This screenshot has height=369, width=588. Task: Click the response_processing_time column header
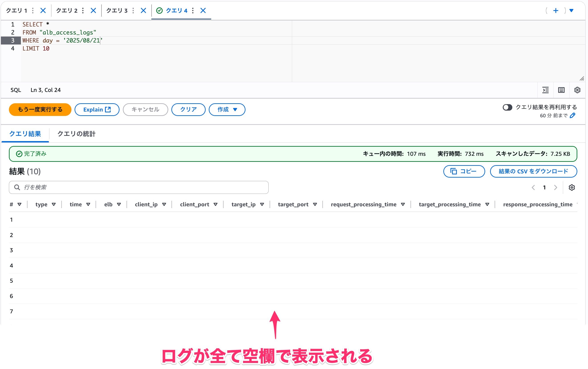(537, 205)
